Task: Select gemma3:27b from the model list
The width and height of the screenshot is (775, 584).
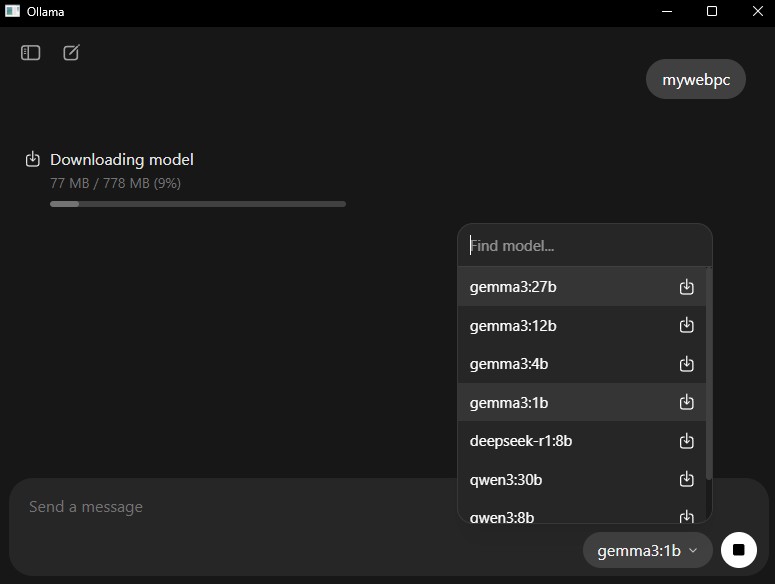Action: coord(581,287)
